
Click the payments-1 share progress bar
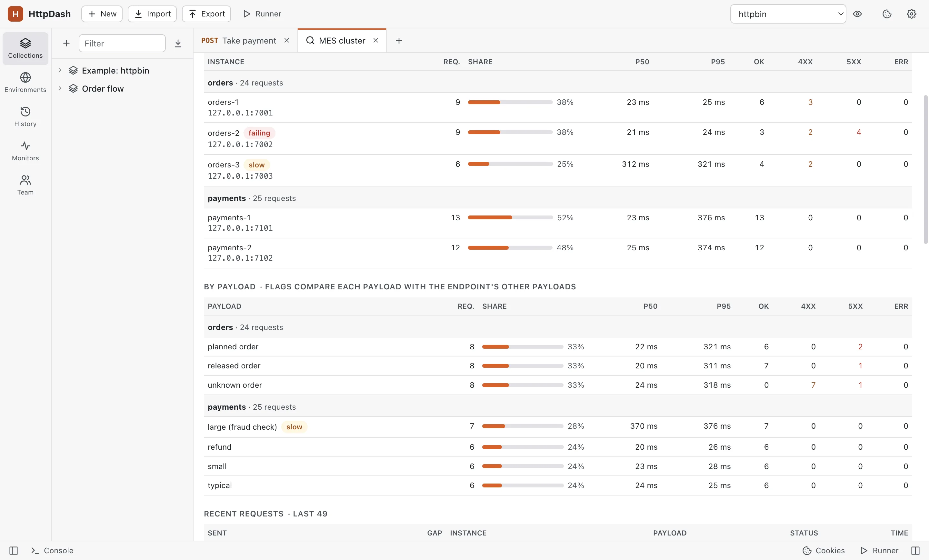point(510,218)
